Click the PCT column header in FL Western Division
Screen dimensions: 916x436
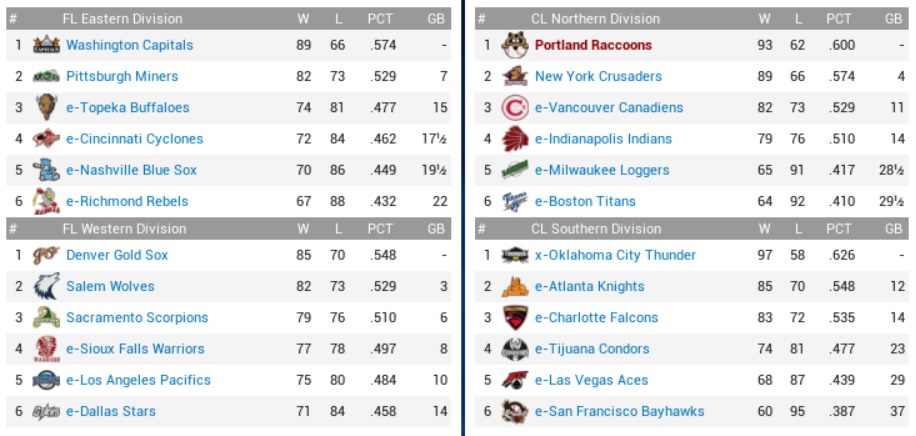point(380,229)
